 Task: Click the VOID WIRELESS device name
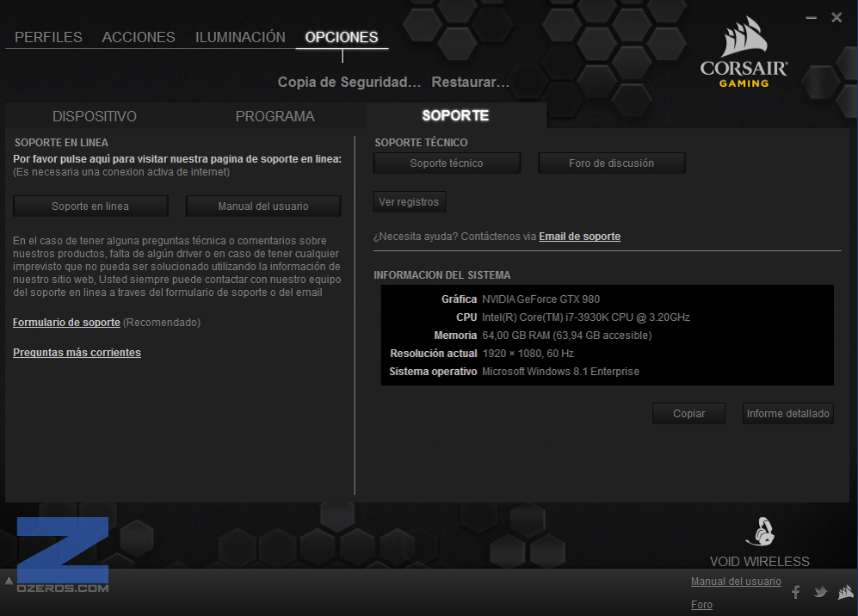[x=760, y=562]
